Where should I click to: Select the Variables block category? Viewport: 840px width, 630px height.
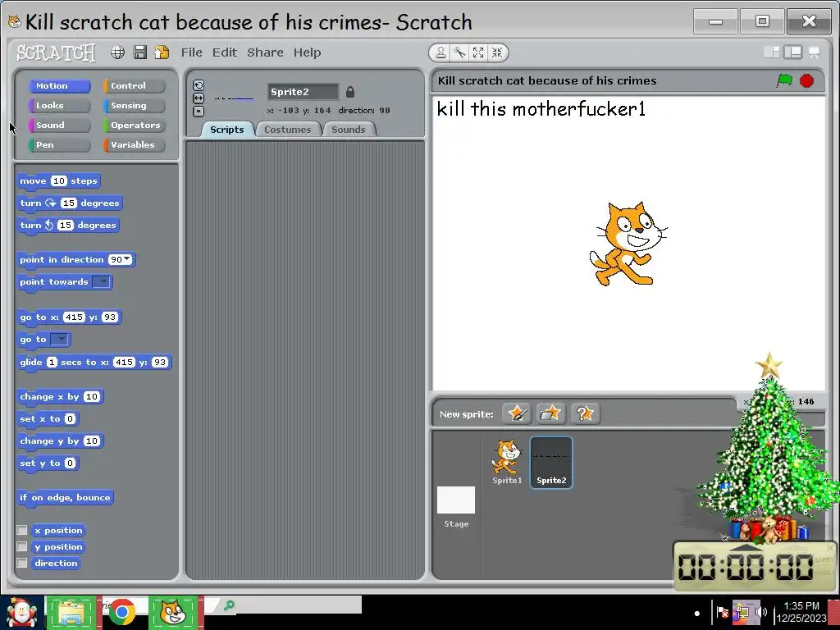[134, 144]
